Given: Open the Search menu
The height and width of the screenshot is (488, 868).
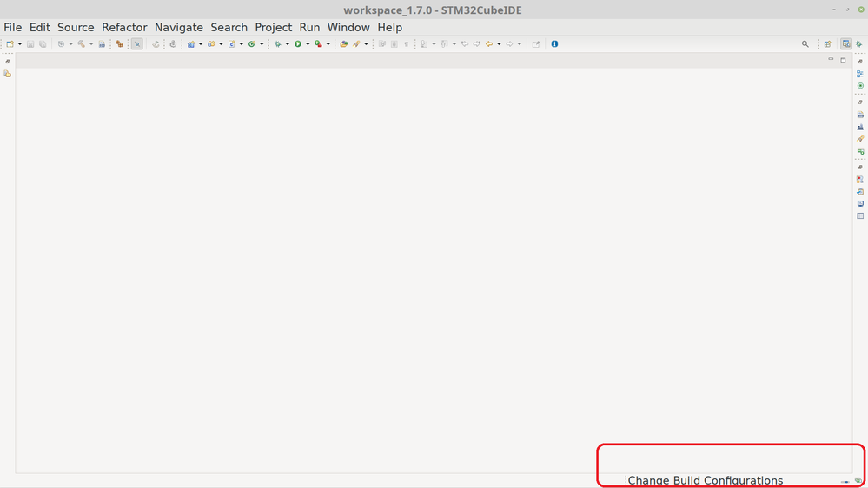Looking at the screenshot, I should pyautogui.click(x=229, y=27).
